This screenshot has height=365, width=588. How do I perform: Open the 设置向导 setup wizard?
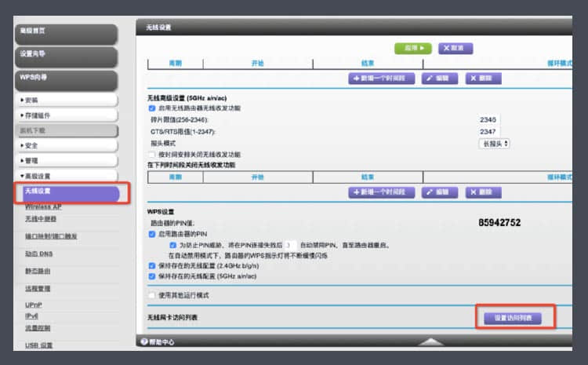(x=67, y=57)
